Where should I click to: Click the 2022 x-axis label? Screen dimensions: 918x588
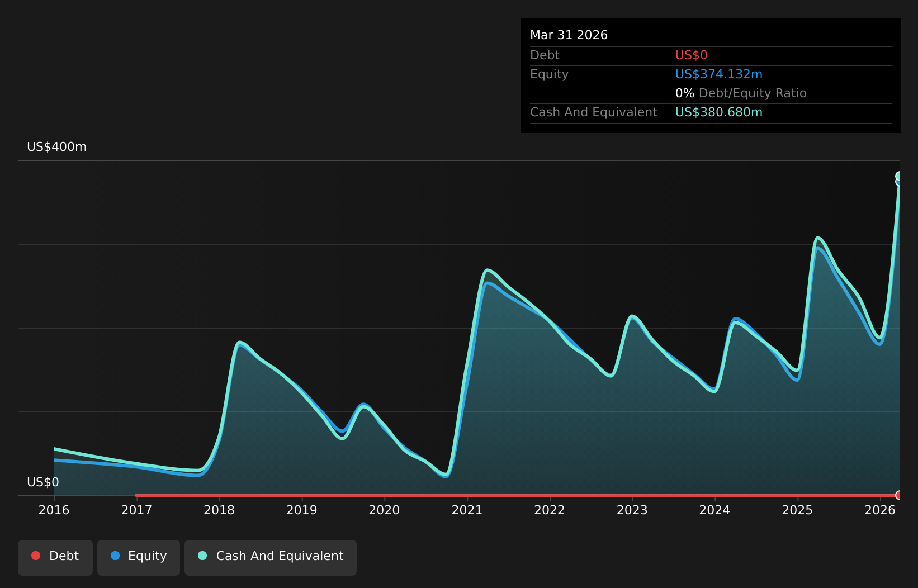550,510
